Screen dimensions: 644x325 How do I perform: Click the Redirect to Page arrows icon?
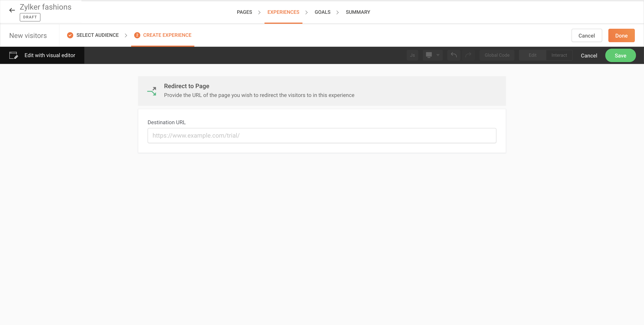(x=152, y=91)
